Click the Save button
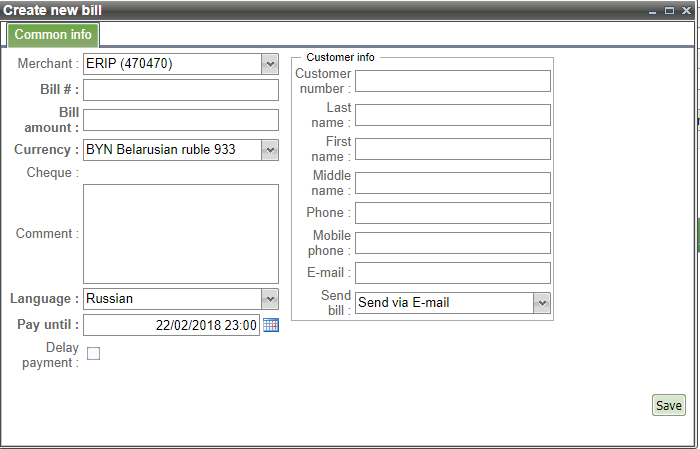The width and height of the screenshot is (700, 449). (x=668, y=405)
